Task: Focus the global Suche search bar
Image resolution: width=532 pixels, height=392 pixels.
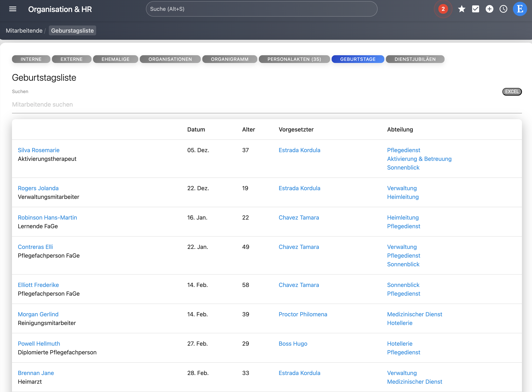Action: tap(261, 9)
